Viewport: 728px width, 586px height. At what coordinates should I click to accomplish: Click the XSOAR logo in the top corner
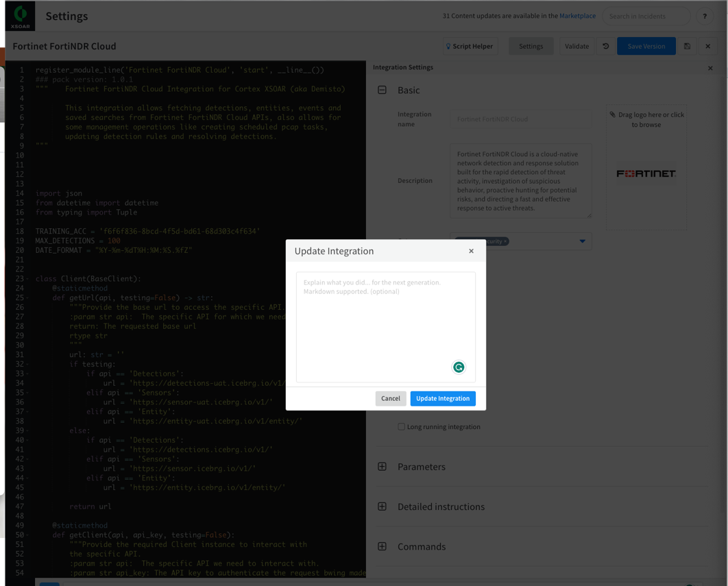[19, 16]
